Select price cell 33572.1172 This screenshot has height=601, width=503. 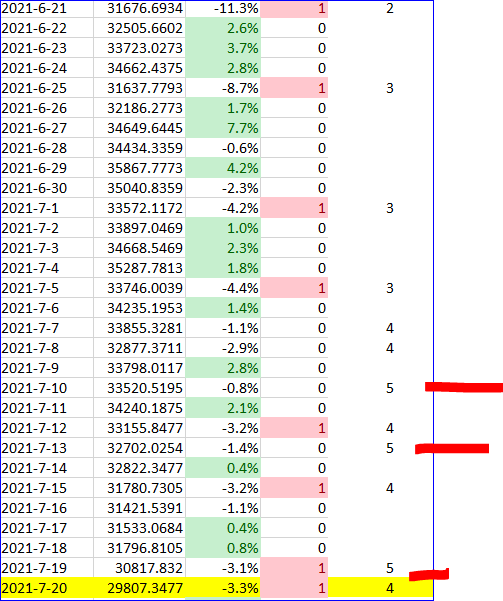(139, 208)
